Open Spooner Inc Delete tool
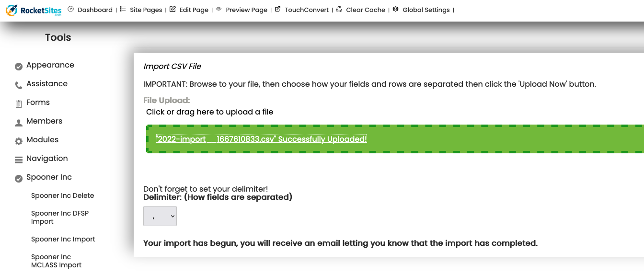 coord(62,195)
